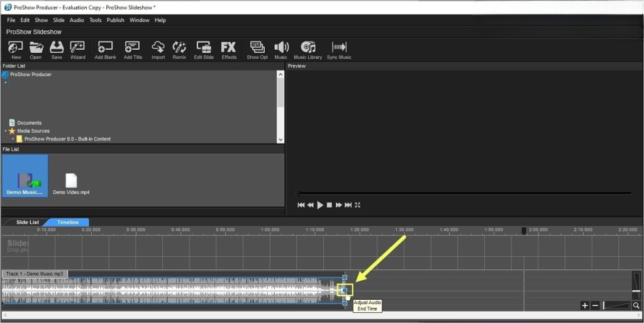Click the audio waveform upper fade handle
The width and height of the screenshot is (644, 323).
tap(345, 278)
